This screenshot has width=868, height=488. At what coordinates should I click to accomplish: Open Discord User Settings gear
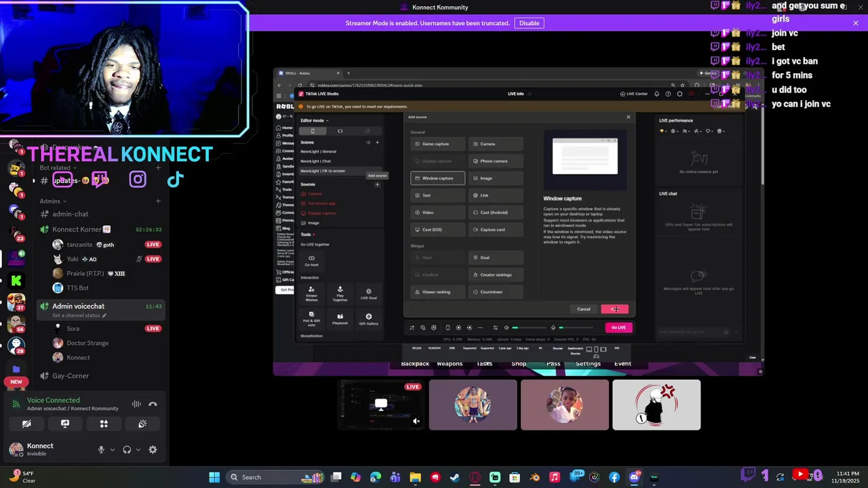tap(153, 449)
